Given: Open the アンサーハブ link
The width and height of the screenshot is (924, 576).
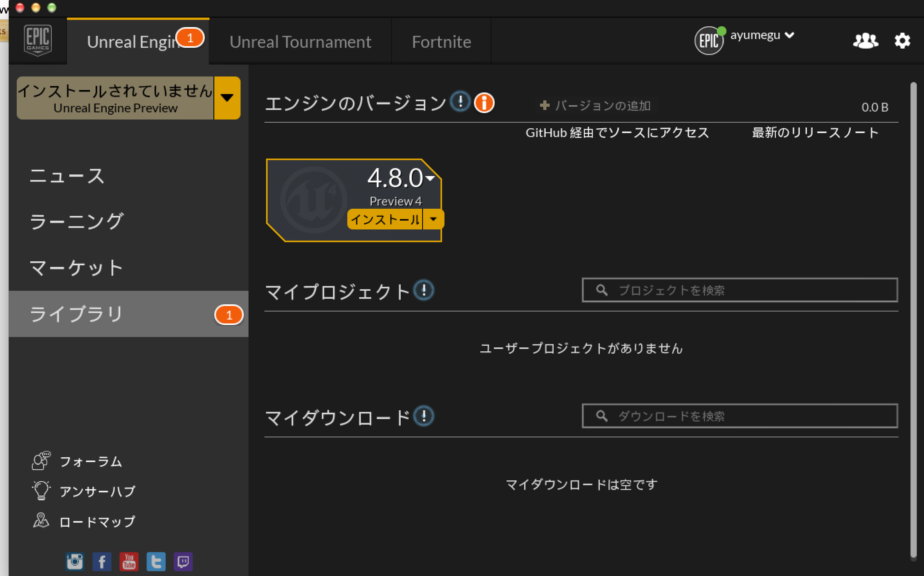Looking at the screenshot, I should 98,491.
